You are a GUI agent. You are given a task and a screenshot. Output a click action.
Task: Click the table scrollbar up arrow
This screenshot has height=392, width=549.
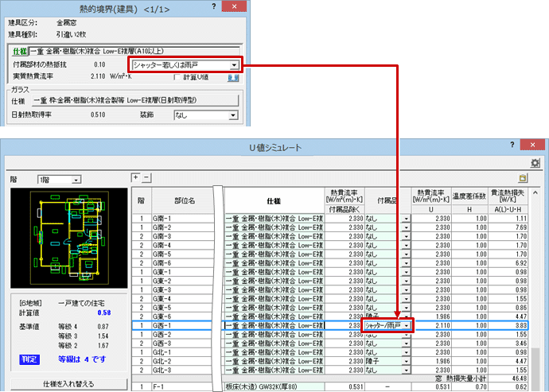tap(535, 192)
